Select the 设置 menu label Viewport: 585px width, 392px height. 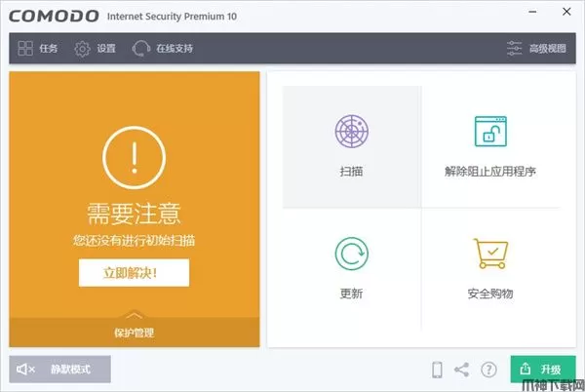[106, 49]
